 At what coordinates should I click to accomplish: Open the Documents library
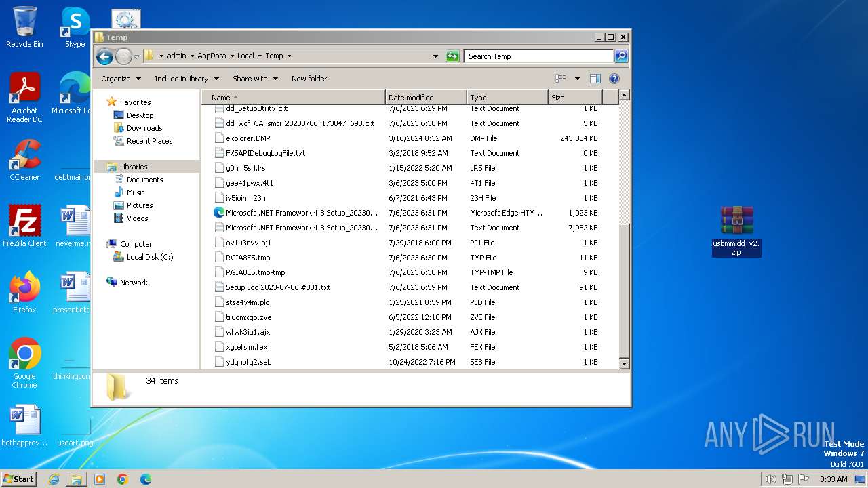[144, 180]
